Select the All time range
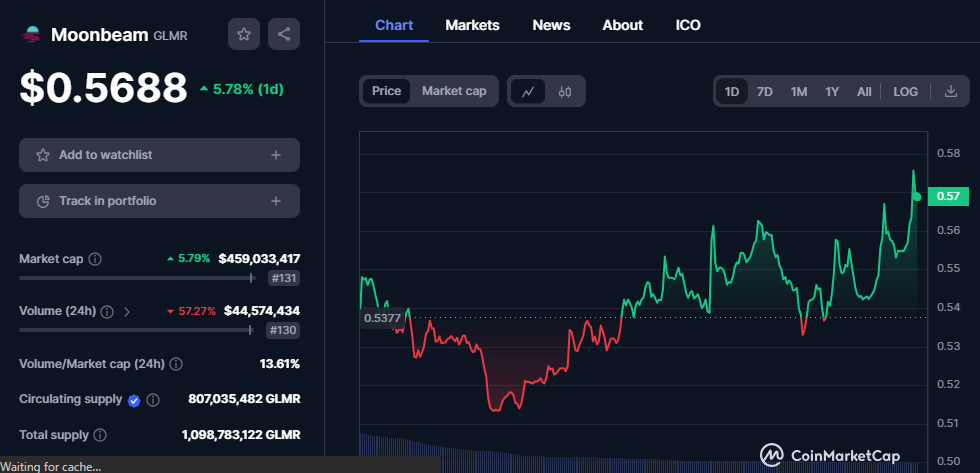Image resolution: width=980 pixels, height=473 pixels. point(864,92)
